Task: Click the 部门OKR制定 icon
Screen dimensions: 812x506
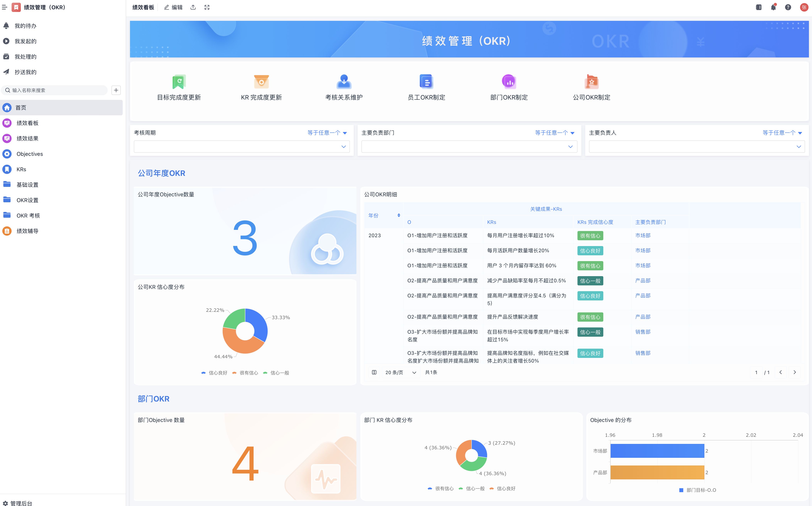Action: point(509,82)
